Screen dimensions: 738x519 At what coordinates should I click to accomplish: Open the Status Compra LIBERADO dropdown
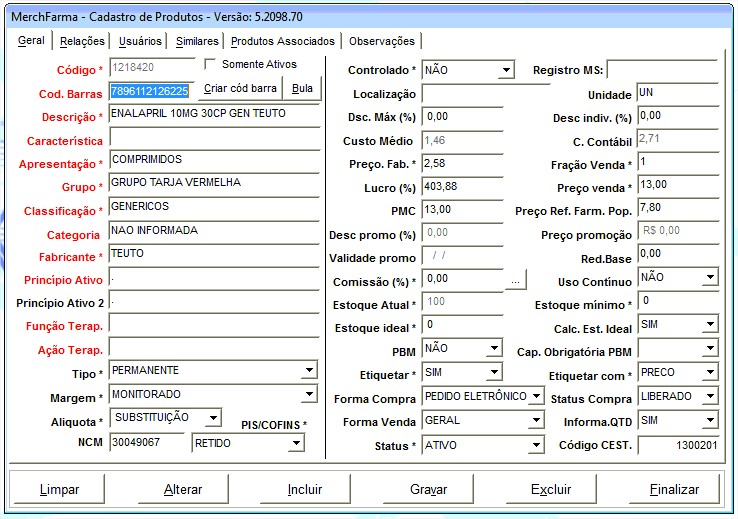click(x=709, y=397)
